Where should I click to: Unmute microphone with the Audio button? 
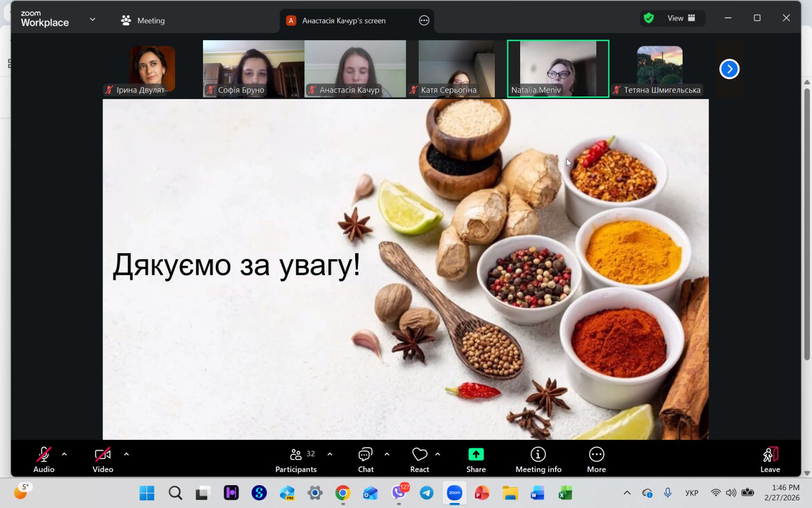point(44,460)
